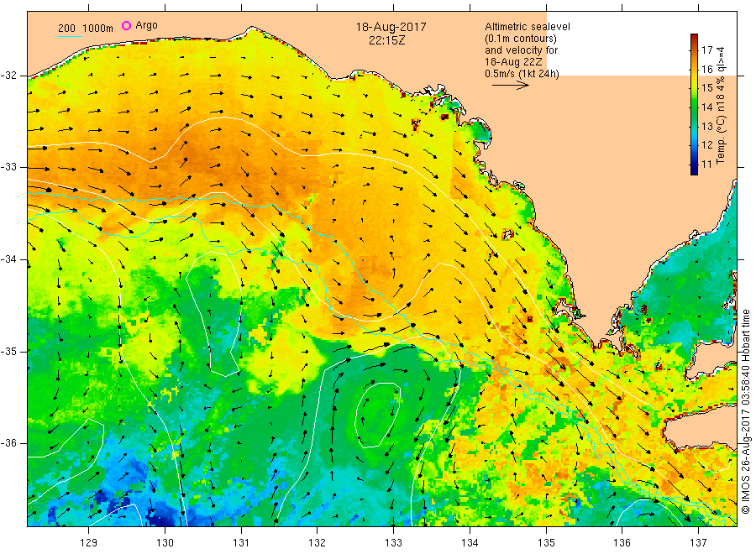Click the '(0.1m contours)' caption line
Image resolution: width=756 pixels, height=554 pixels.
521,39
